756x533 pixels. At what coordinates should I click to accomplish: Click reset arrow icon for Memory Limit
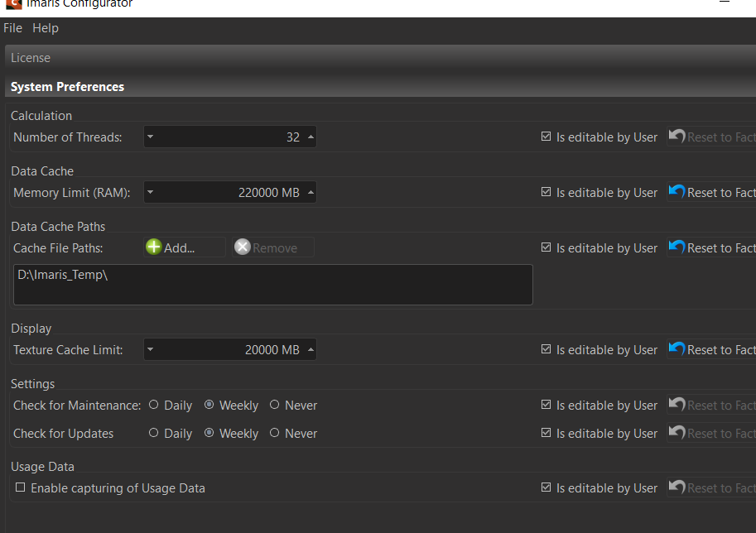(x=677, y=192)
